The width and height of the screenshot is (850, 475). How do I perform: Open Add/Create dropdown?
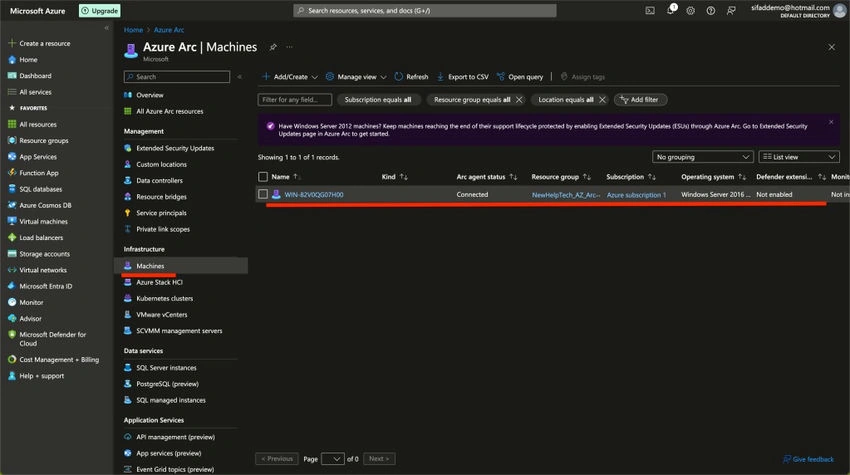pos(289,77)
